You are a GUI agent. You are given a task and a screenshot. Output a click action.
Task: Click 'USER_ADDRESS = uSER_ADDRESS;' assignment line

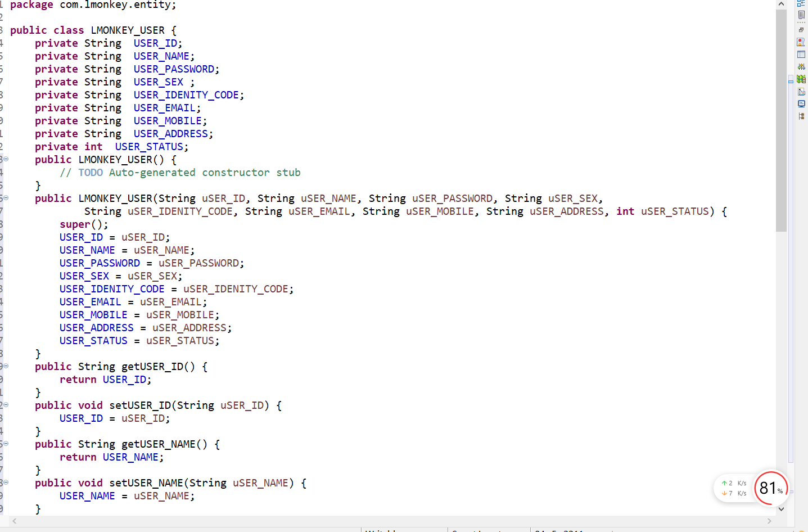(x=146, y=328)
